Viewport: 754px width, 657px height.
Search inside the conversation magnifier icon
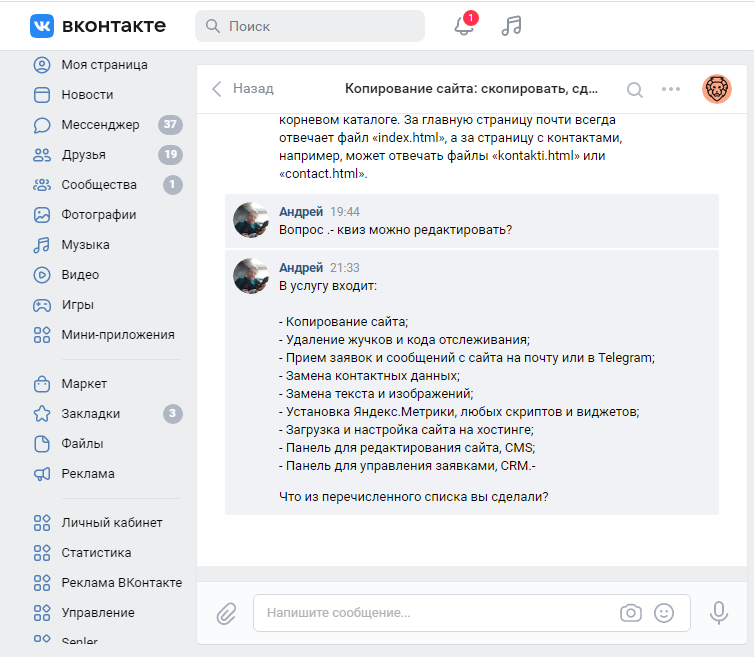pyautogui.click(x=635, y=89)
